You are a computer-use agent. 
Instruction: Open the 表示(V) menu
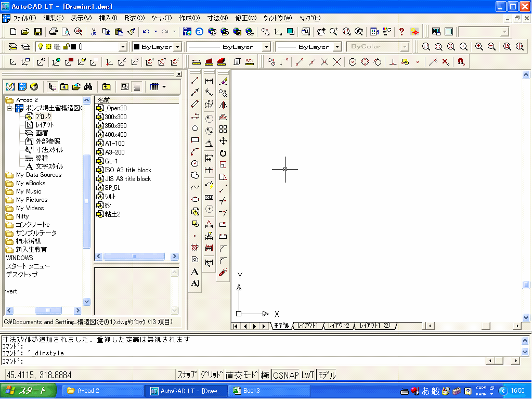(x=81, y=18)
